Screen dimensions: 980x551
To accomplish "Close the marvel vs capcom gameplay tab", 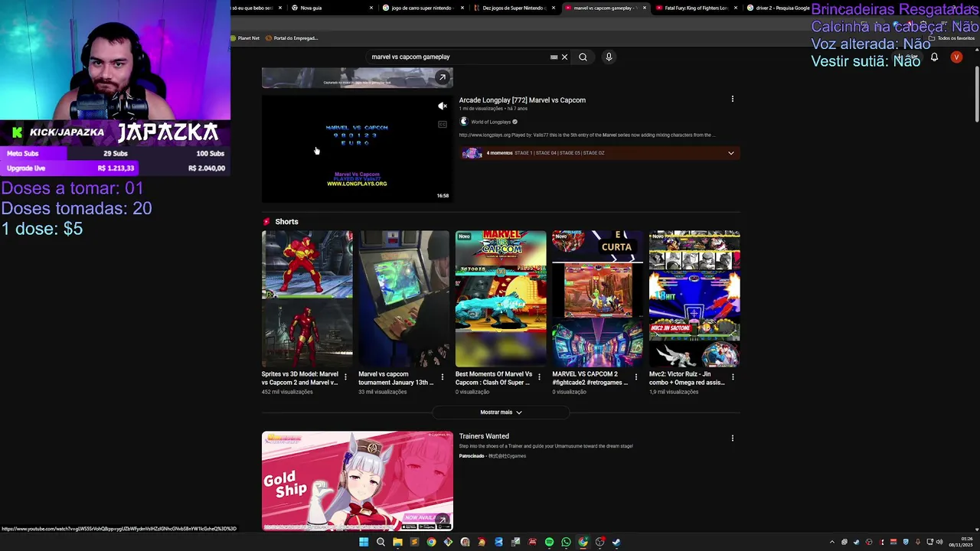I will pos(644,8).
